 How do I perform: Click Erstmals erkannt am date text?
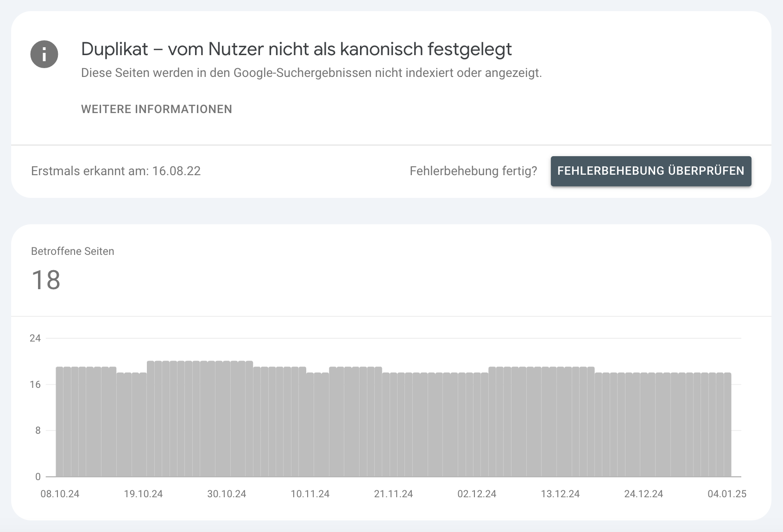pos(116,171)
